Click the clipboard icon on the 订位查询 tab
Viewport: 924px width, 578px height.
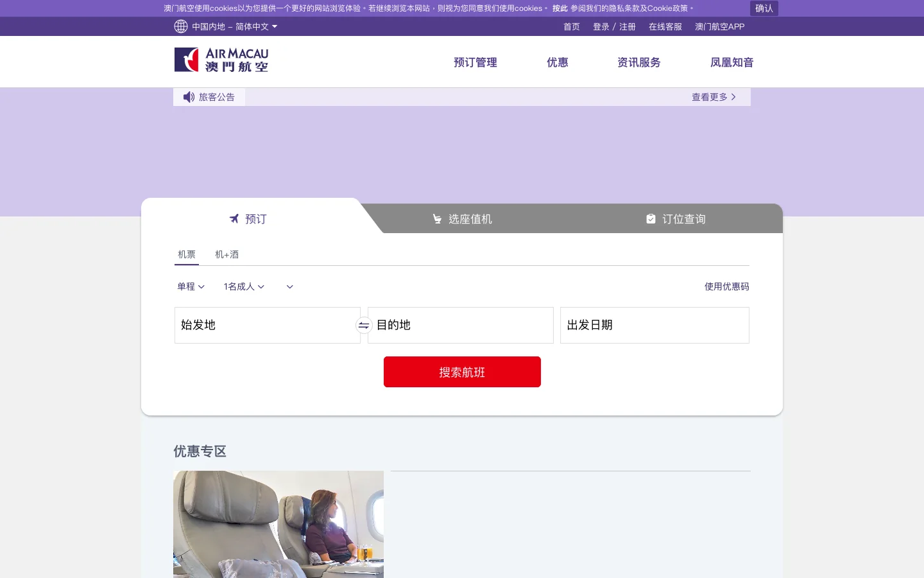tap(651, 219)
